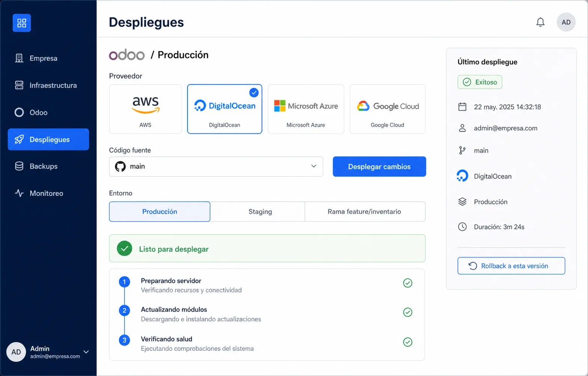The height and width of the screenshot is (376, 588).
Task: Click the date '22 may. 2025 14:32:18'
Action: pyautogui.click(x=507, y=107)
